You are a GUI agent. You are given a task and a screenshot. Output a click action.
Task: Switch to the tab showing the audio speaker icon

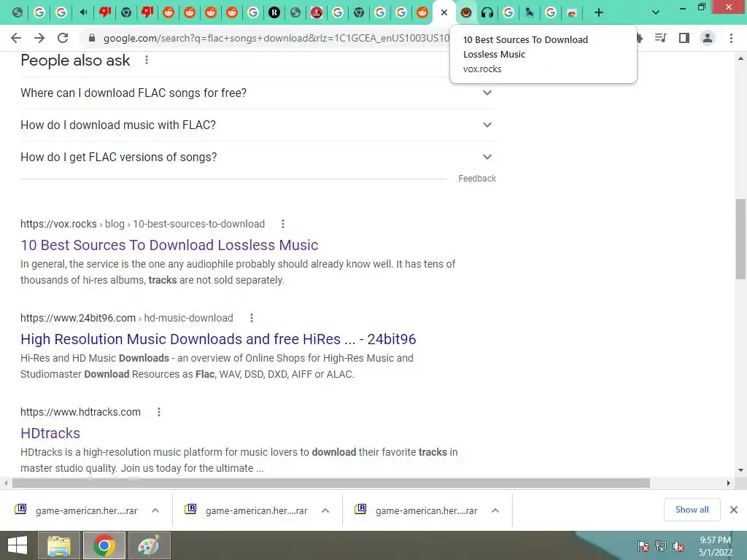pos(83,13)
